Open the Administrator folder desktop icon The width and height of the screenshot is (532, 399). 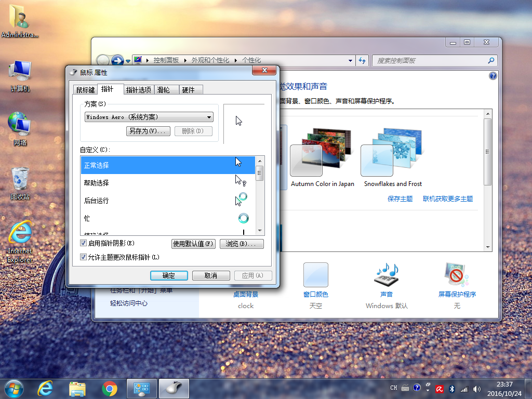[x=20, y=21]
